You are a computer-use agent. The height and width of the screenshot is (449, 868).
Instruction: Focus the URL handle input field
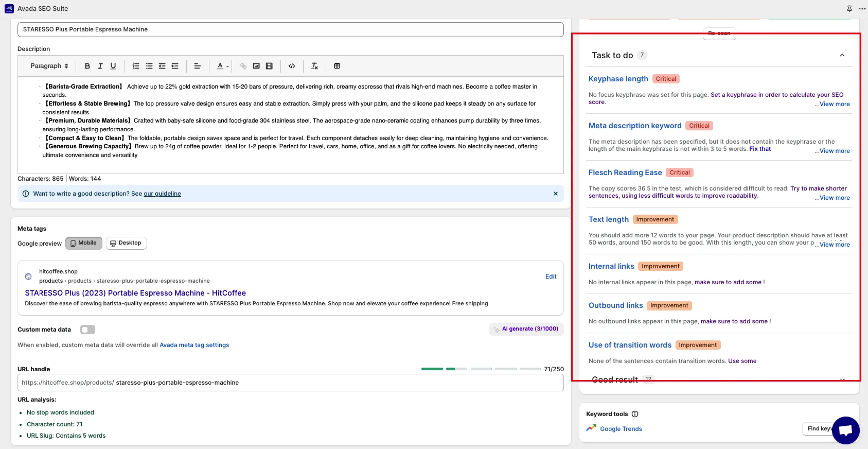(291, 383)
